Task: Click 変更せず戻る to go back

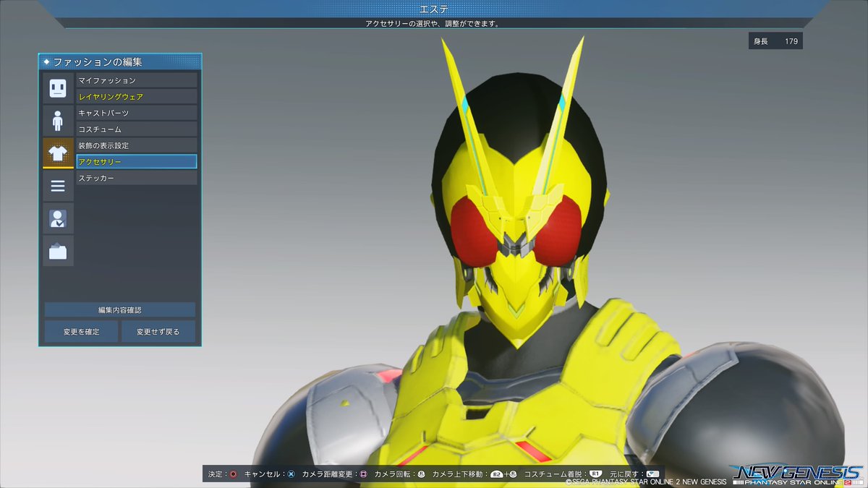Action: (x=158, y=332)
